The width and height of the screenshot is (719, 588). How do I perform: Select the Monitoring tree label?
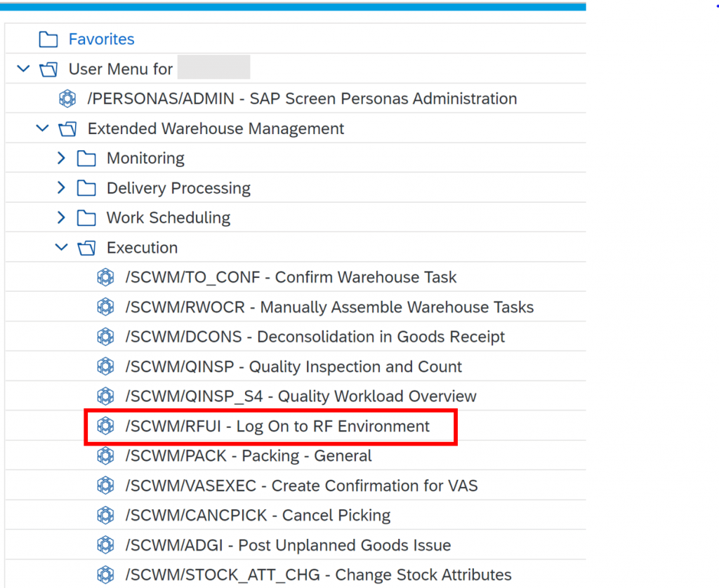[x=145, y=159]
